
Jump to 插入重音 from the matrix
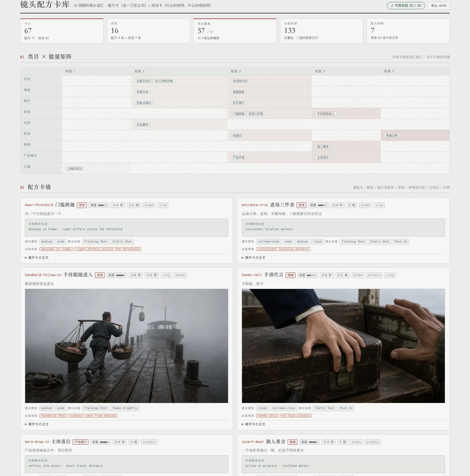click(323, 146)
